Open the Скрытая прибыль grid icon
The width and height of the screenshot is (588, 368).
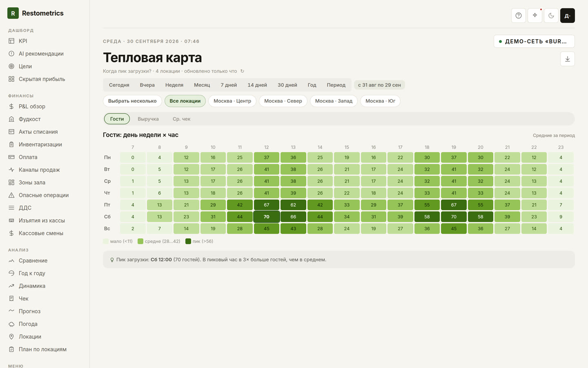(x=11, y=79)
